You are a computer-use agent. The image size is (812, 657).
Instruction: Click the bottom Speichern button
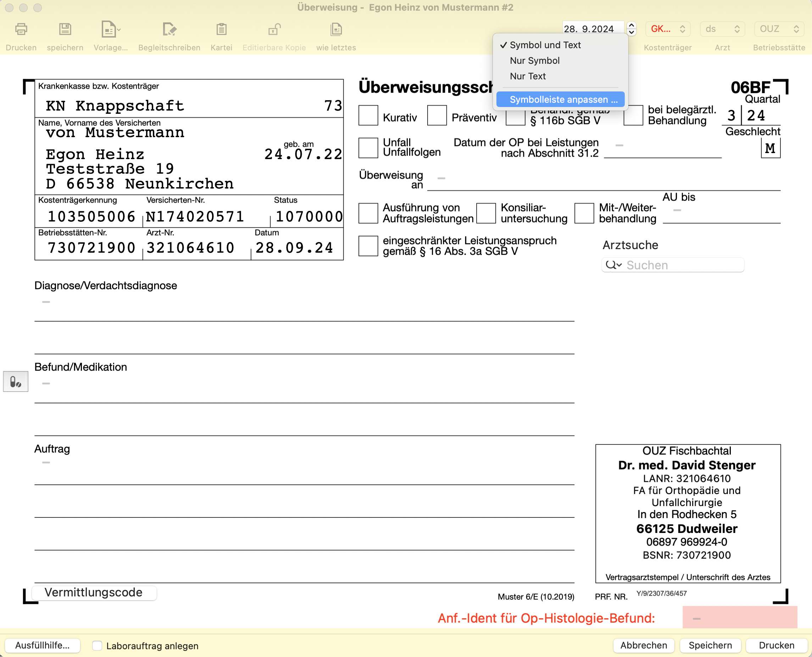[x=710, y=646]
